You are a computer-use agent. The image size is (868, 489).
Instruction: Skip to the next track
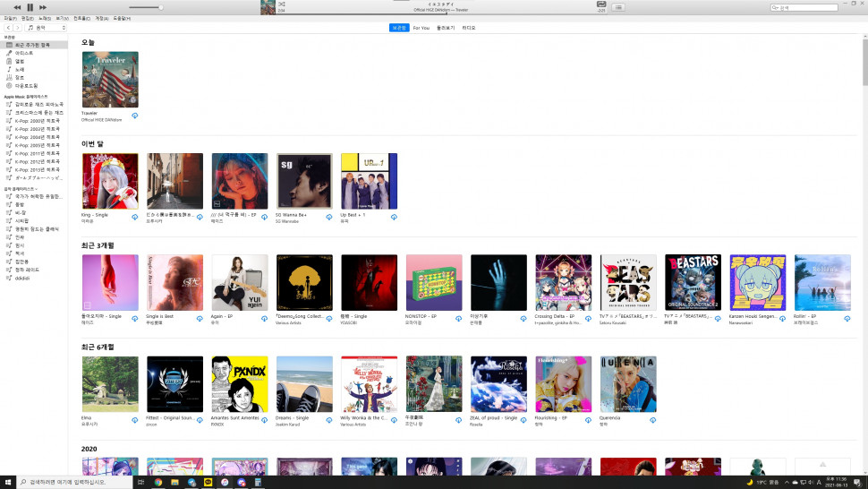43,7
